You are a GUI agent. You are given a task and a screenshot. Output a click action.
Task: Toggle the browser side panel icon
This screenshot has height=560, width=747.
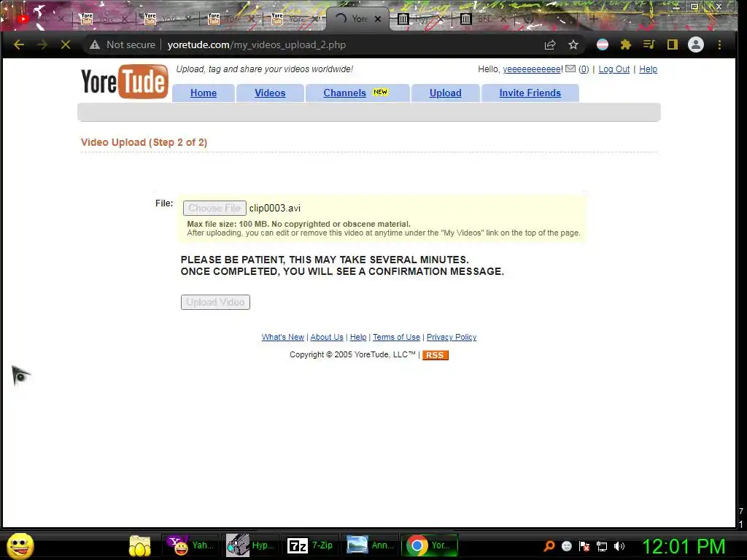672,44
